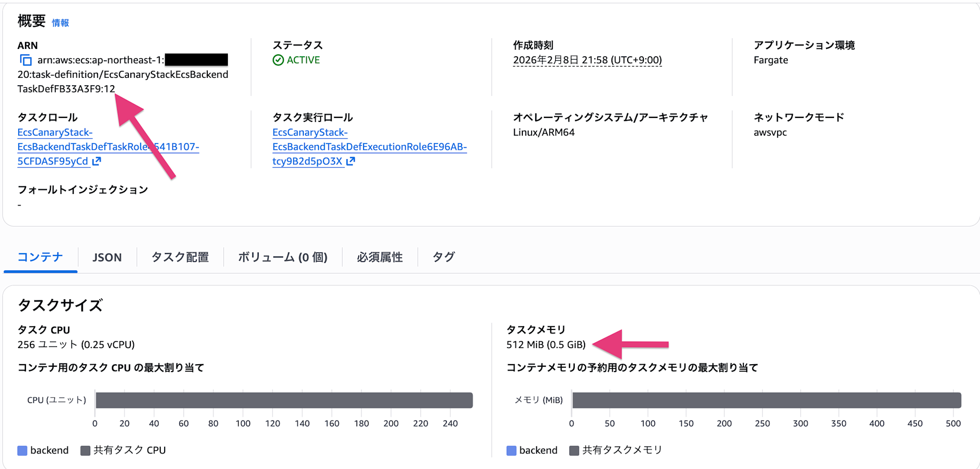
Task: Click the backend legend under memory chart
Action: (511, 449)
